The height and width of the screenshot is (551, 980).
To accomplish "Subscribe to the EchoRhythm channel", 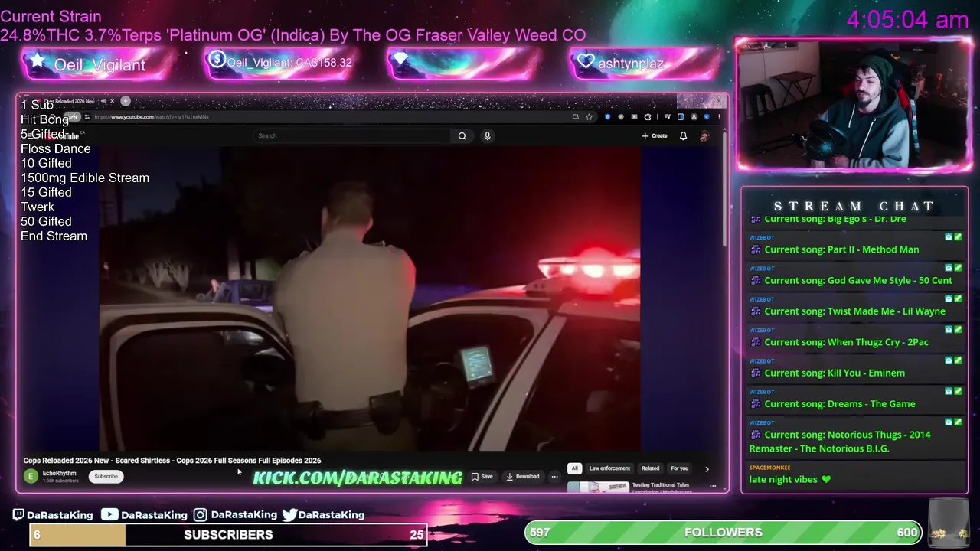I will tap(106, 476).
